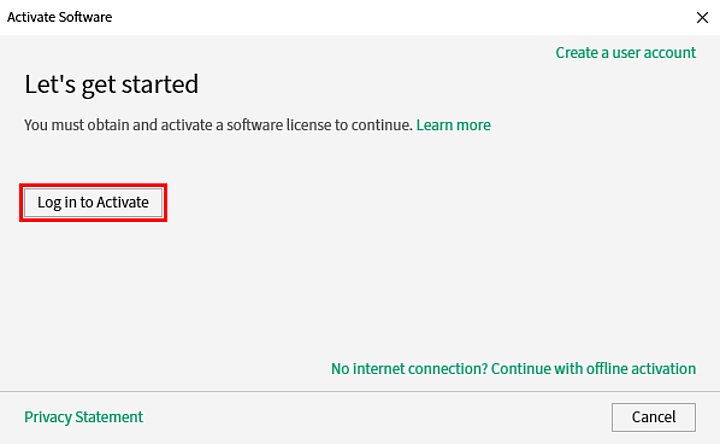Open the Privacy Statement

[x=83, y=417]
